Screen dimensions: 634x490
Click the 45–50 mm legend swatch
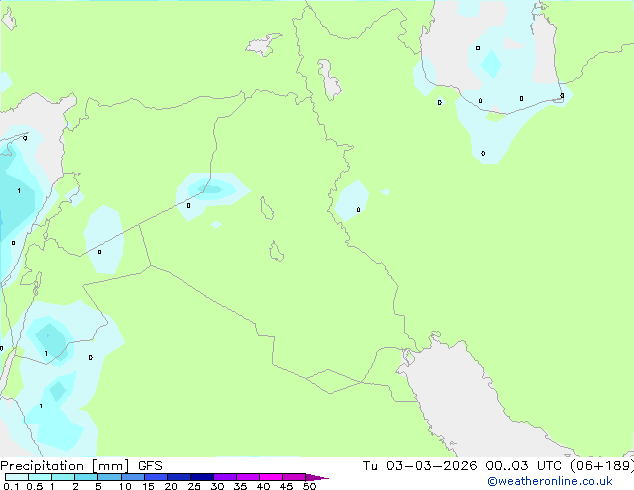(294, 477)
